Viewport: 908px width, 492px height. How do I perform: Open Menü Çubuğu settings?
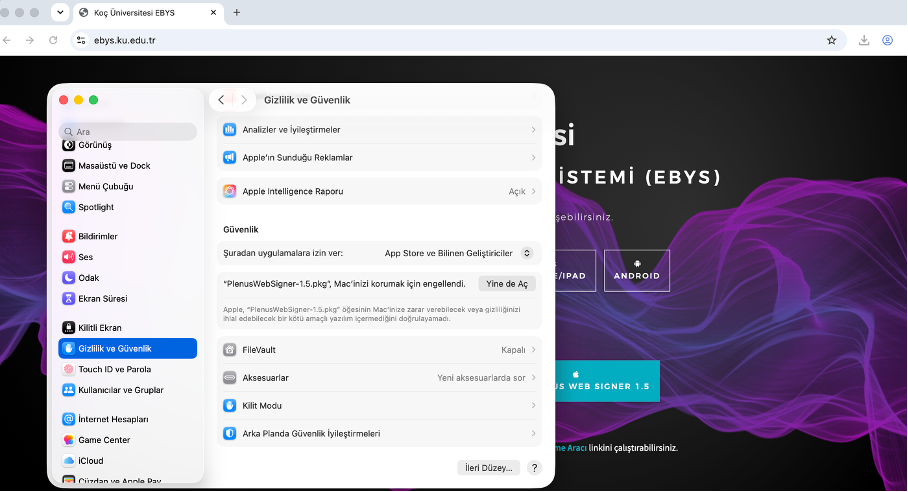[127, 186]
